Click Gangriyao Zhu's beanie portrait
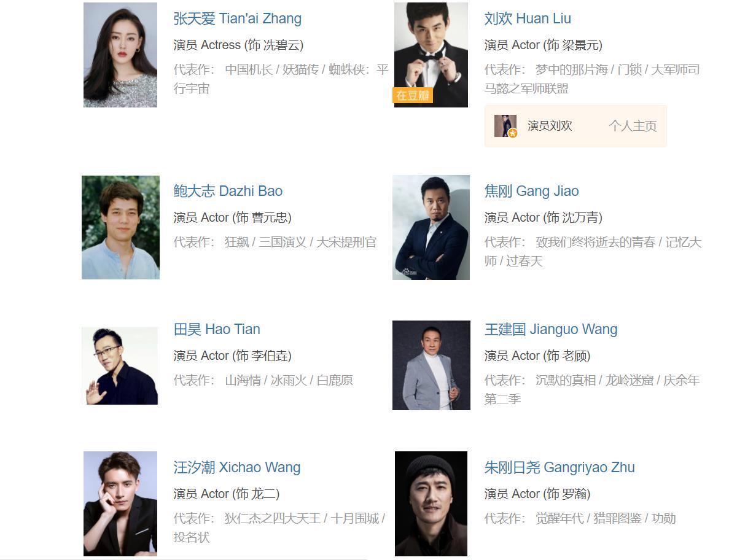The image size is (729, 560). 431,504
